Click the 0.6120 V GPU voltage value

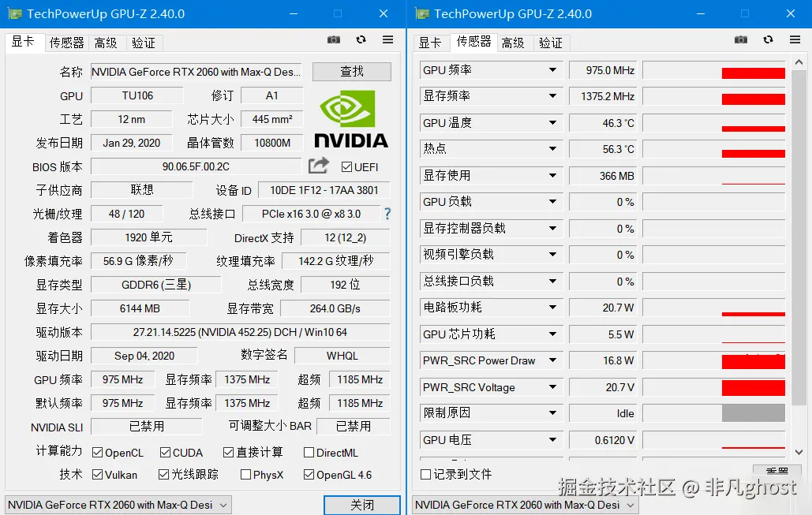tap(603, 440)
